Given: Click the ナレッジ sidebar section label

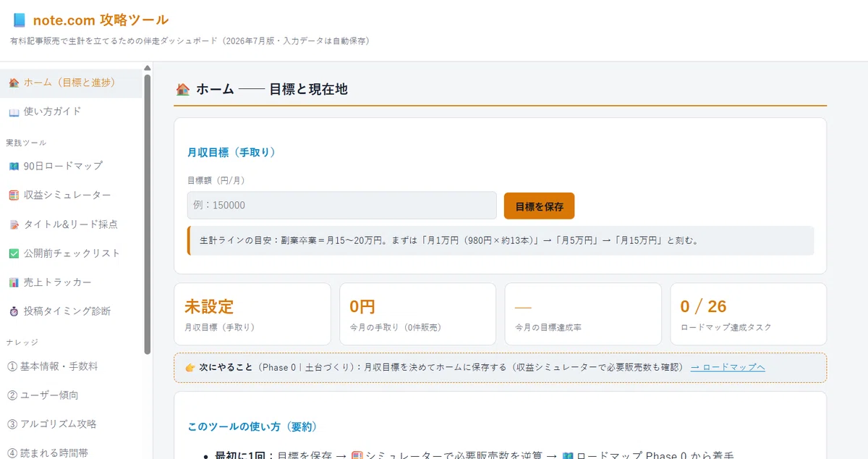Looking at the screenshot, I should coord(22,342).
